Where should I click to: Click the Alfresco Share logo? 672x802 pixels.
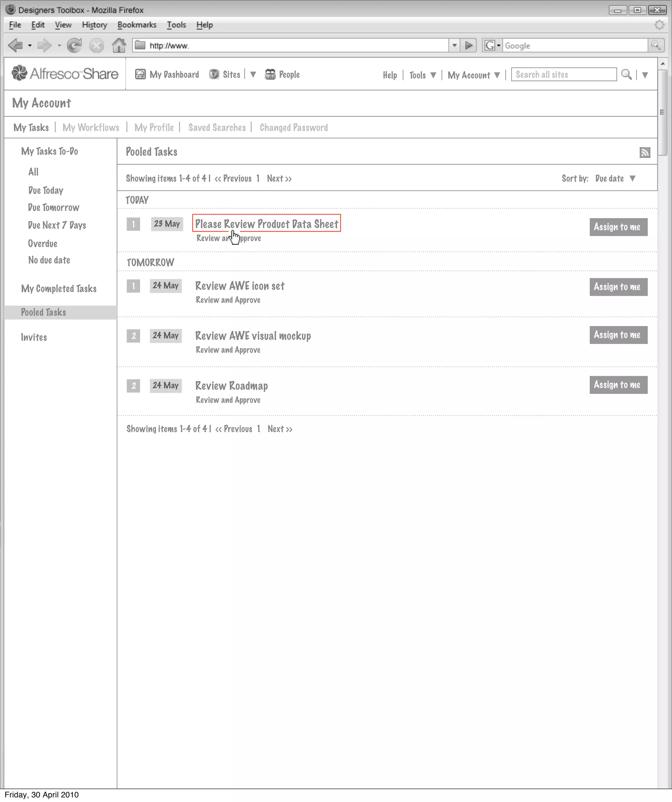(65, 74)
